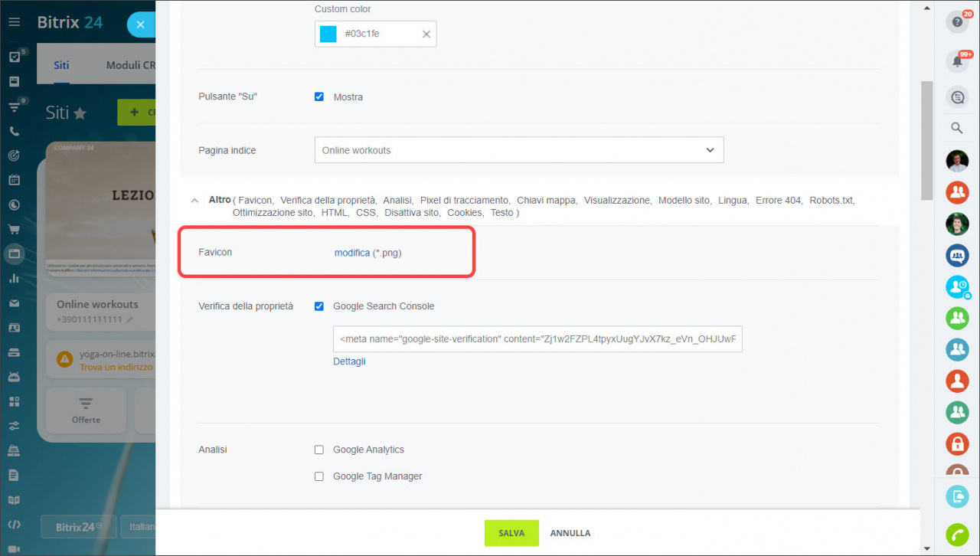980x556 pixels.
Task: Enable the Google Analytics checkbox
Action: (319, 450)
